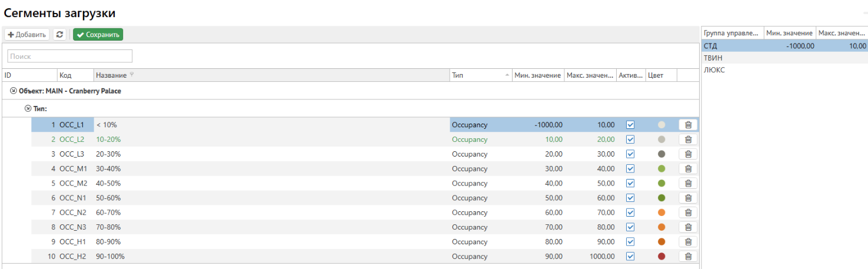Click the trash icon for OCC_H1
The image size is (868, 269).
click(688, 242)
